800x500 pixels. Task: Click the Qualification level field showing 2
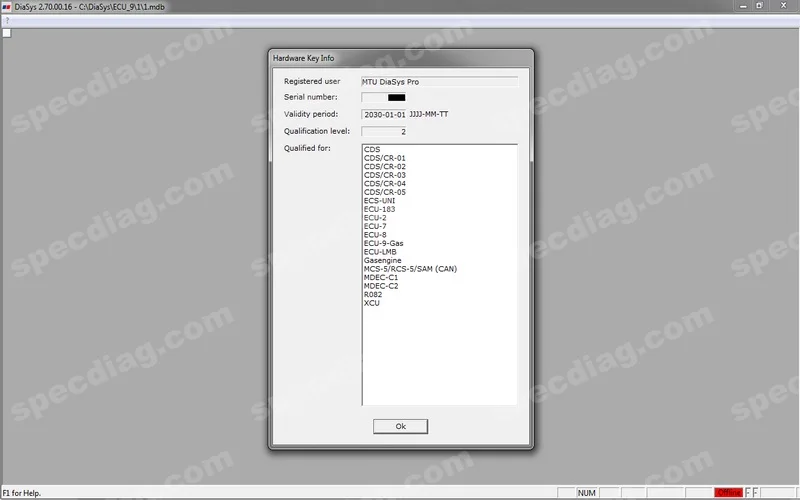(x=383, y=131)
